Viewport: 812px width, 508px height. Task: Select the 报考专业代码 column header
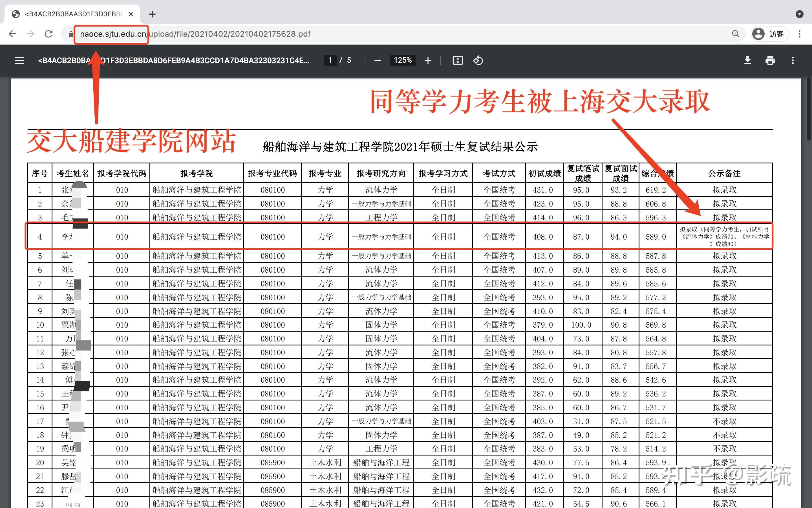click(x=272, y=173)
